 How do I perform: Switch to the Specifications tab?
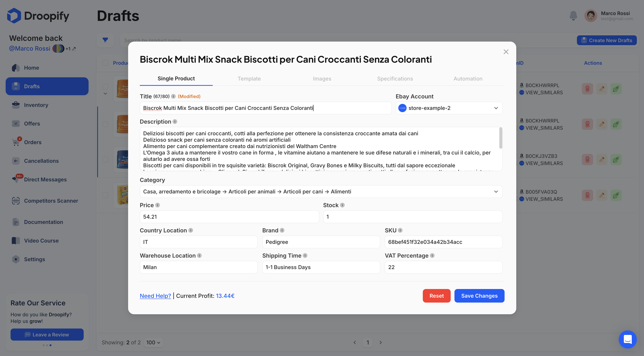tap(395, 79)
